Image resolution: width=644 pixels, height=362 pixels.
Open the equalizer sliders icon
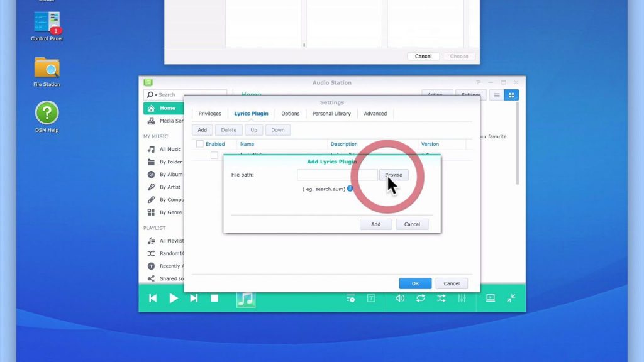click(x=462, y=299)
